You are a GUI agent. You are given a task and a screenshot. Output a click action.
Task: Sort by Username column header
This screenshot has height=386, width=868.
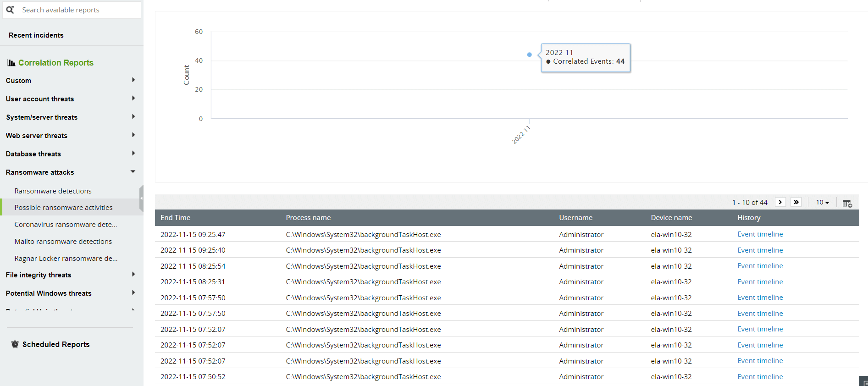(575, 218)
